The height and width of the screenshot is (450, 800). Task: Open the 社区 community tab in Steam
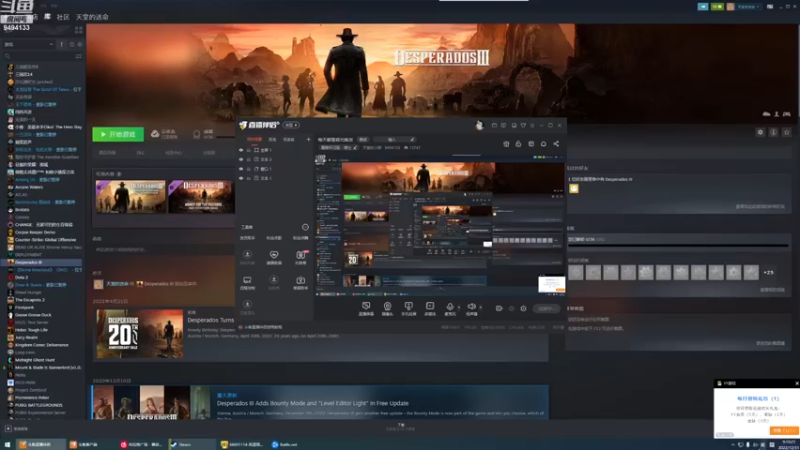pyautogui.click(x=63, y=17)
